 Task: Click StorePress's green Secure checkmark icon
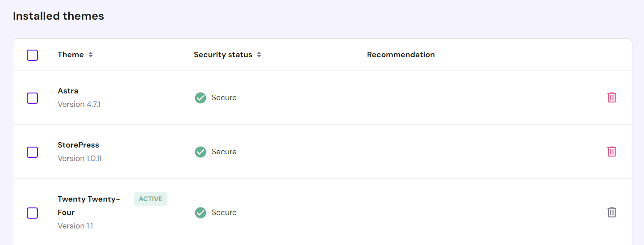pos(201,152)
